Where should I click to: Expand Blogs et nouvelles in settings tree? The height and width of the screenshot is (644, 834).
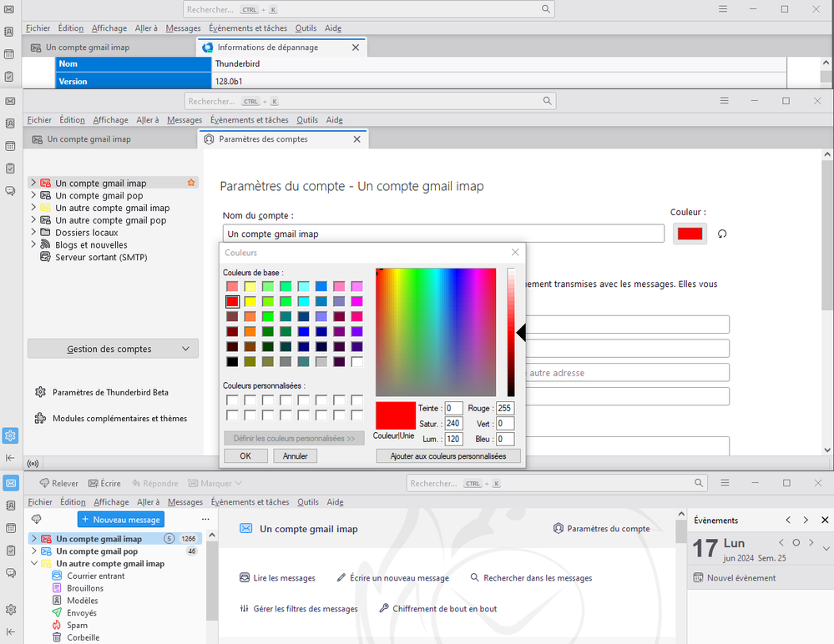(33, 244)
